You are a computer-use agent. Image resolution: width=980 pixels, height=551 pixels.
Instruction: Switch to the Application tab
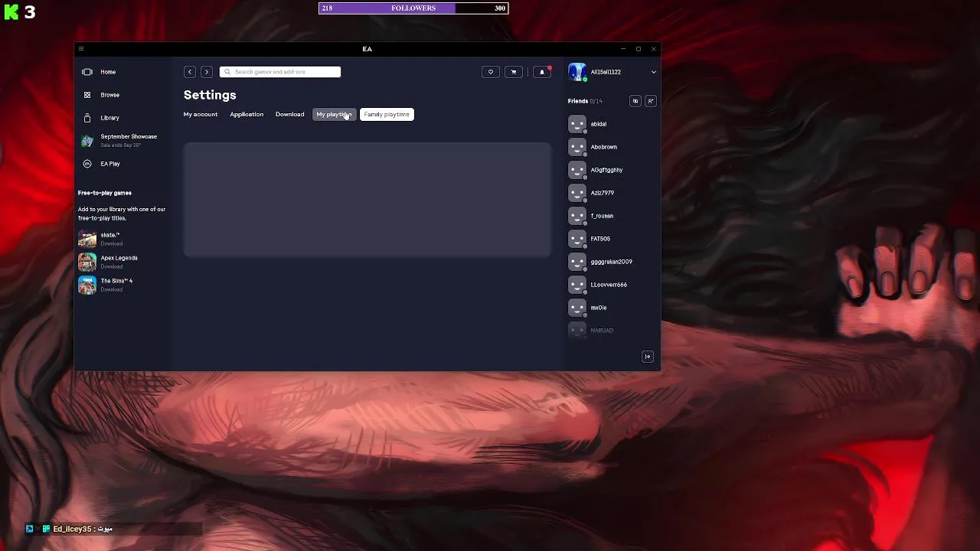(247, 115)
